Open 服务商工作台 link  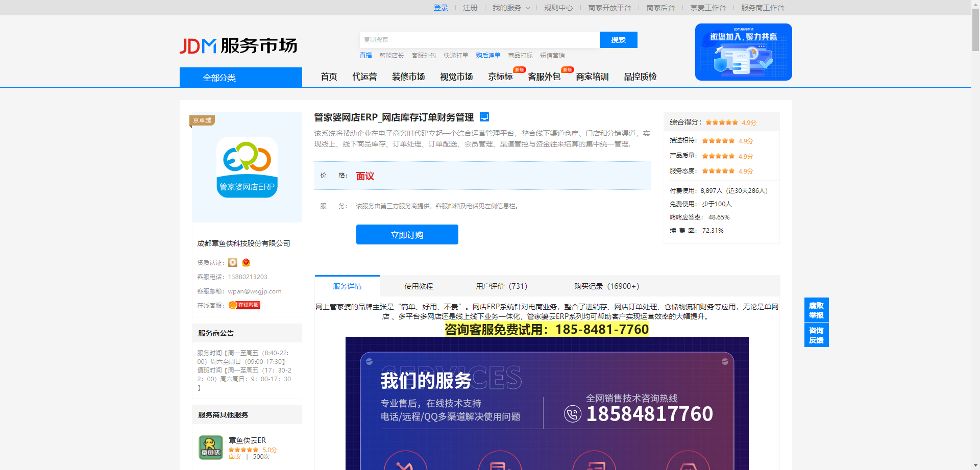click(763, 8)
